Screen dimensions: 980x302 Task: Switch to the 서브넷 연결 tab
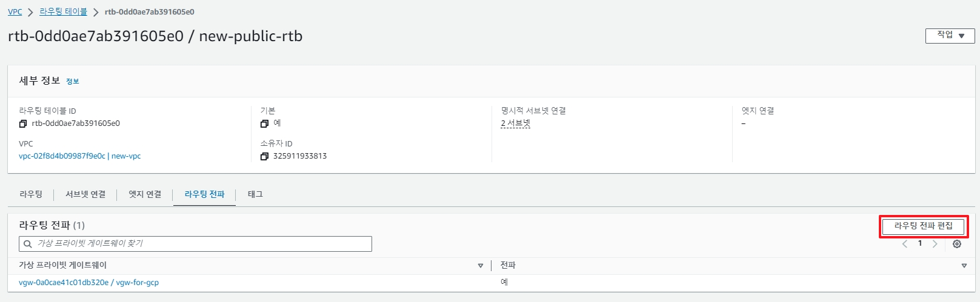pos(85,194)
